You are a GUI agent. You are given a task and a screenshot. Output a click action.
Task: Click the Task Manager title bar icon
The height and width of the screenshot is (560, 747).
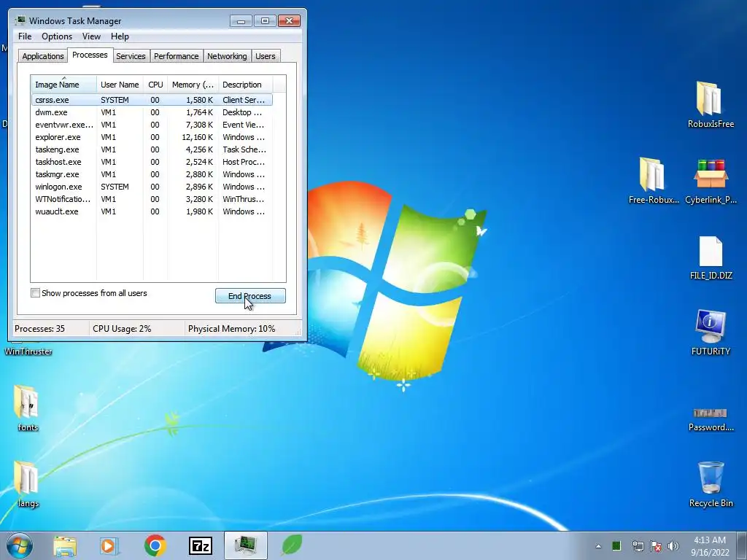20,20
